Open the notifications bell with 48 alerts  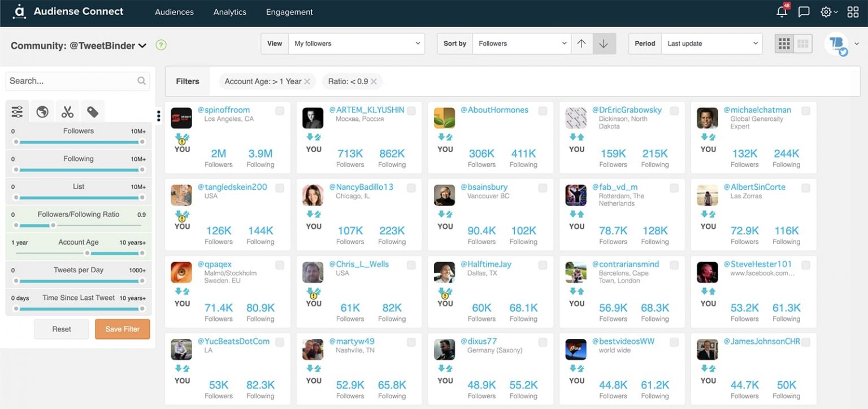782,11
